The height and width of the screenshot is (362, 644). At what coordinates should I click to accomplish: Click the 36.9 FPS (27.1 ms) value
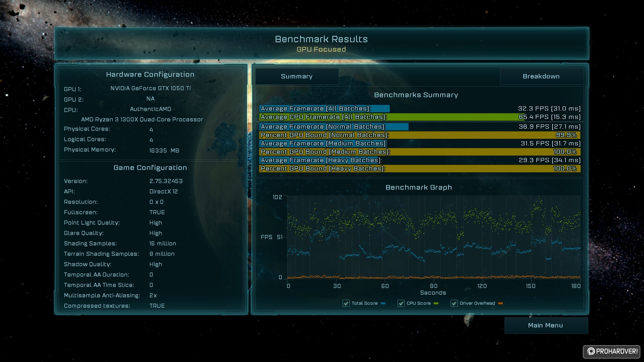point(549,127)
